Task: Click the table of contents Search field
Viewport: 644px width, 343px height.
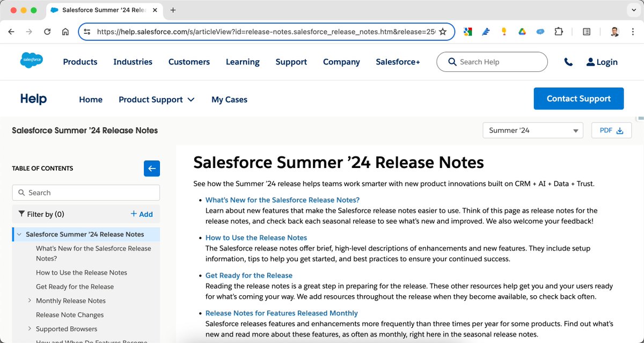Action: coord(86,193)
